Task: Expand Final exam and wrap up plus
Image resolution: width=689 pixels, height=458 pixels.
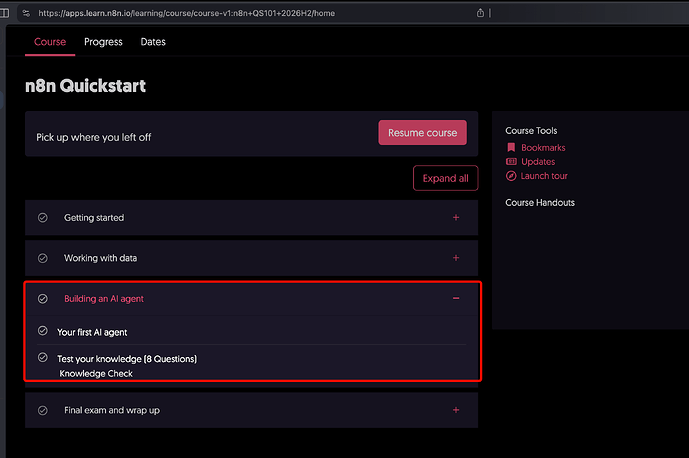Action: (x=456, y=410)
